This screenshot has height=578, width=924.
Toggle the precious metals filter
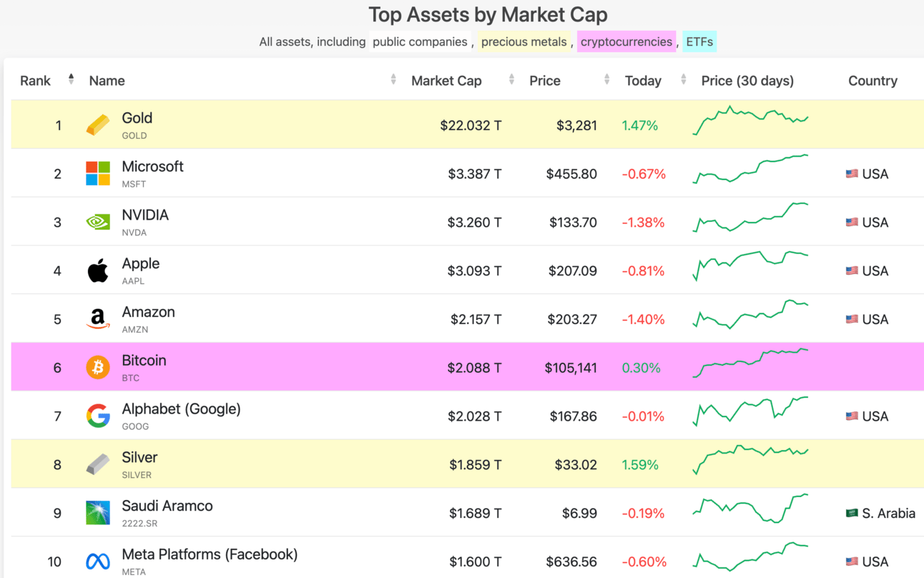(x=524, y=41)
